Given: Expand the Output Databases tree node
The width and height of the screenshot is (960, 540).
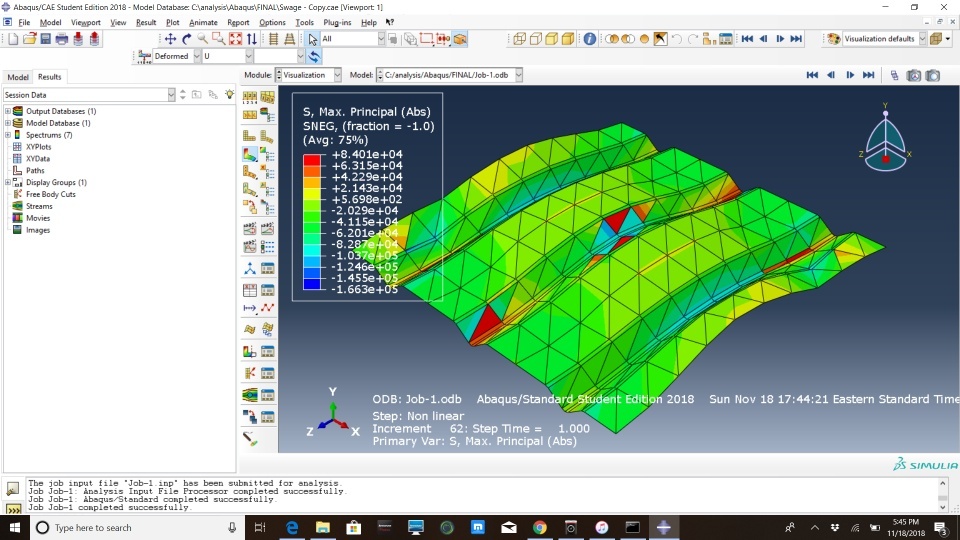Looking at the screenshot, I should pos(8,111).
